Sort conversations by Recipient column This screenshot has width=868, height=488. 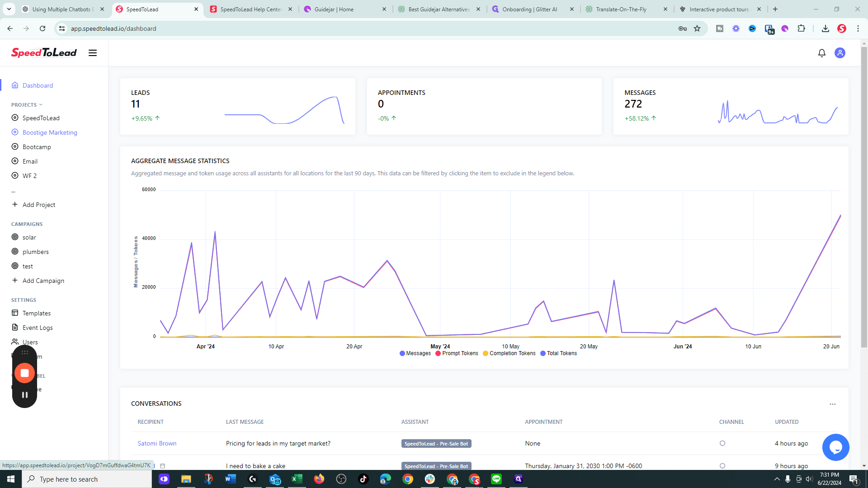tap(151, 422)
